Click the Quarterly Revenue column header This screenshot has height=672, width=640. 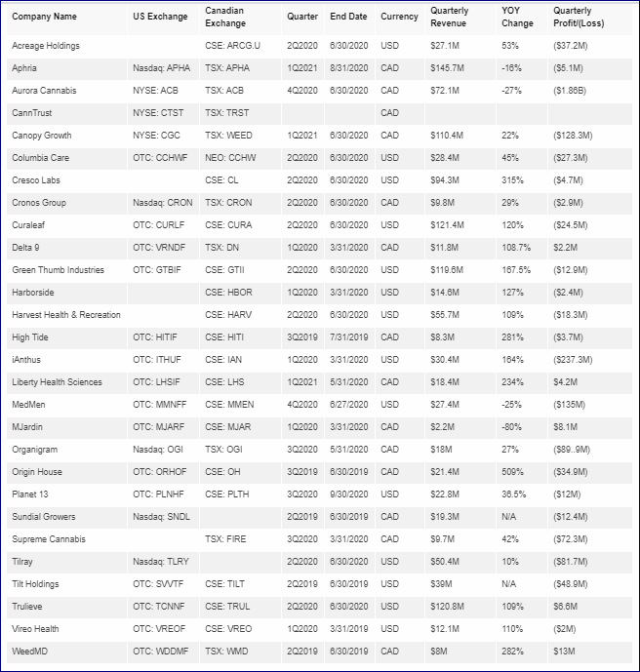(x=449, y=17)
